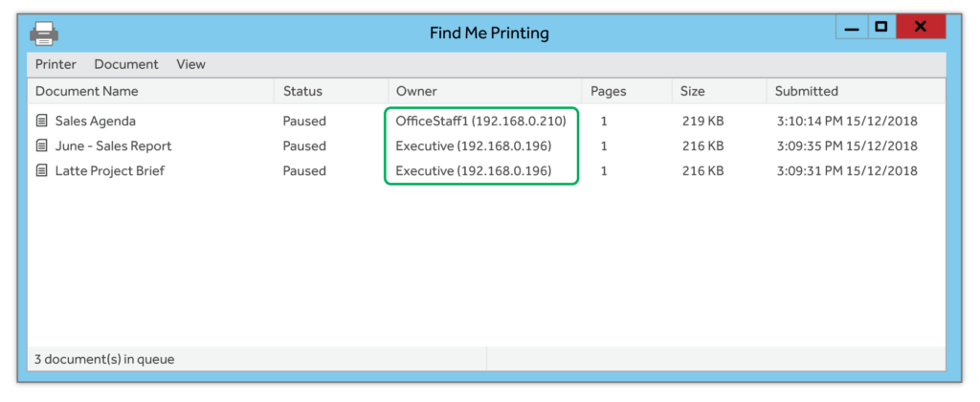The height and width of the screenshot is (402, 980).
Task: Click the '3 document(s) in queue' status text
Action: pos(104,360)
